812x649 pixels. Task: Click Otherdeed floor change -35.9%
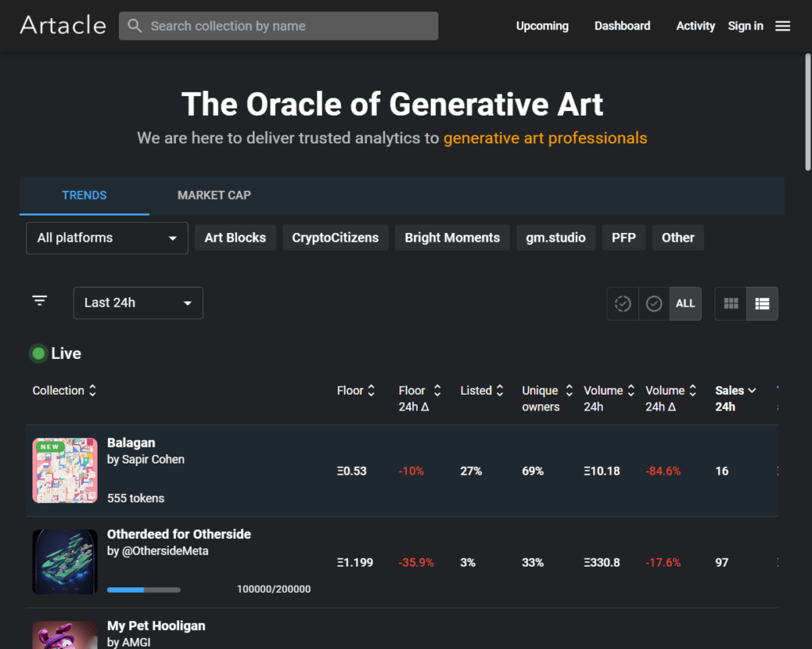(x=416, y=563)
